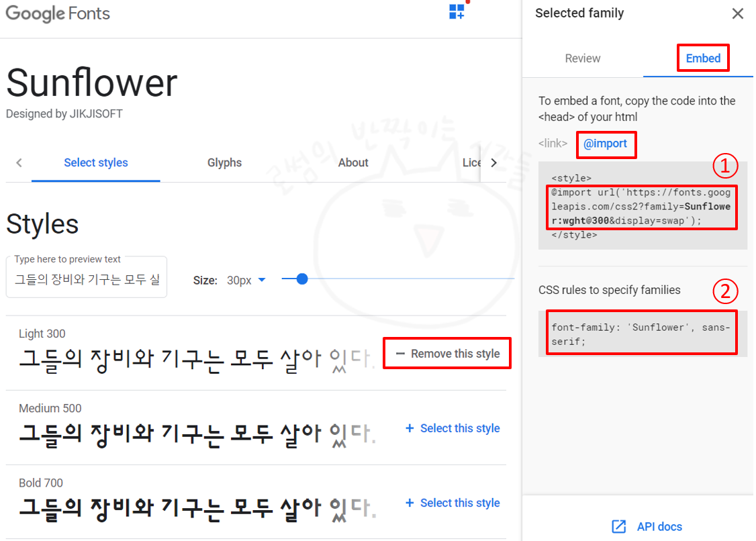Remove the Light 300 style
756x541 pixels.
447,354
